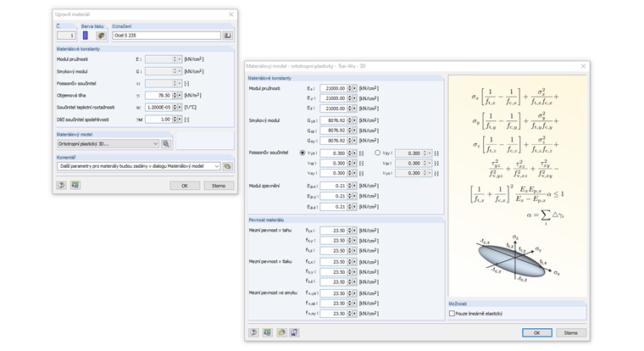This screenshot has width=644, height=351.
Task: Open the arrow menu beside the fv,xz value
Action: (354, 304)
